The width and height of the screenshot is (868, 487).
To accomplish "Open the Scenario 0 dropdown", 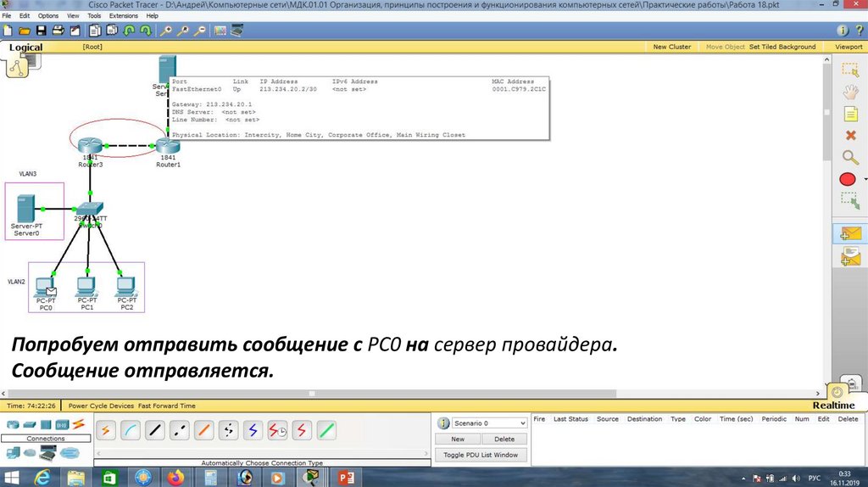I will pos(489,423).
